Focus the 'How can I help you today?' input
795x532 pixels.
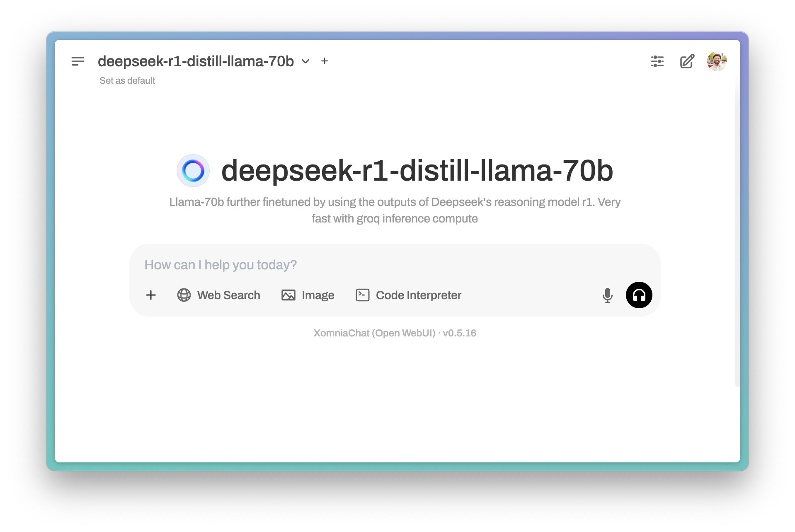[x=394, y=265]
